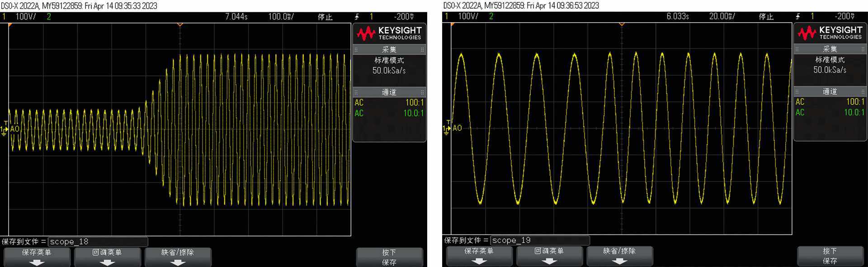Open the 回调菜单 dropdown under scope_19

[x=549, y=256]
